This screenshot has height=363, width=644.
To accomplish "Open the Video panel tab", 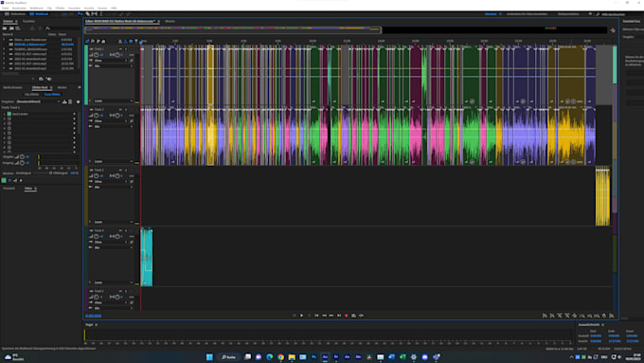I will pos(28,189).
